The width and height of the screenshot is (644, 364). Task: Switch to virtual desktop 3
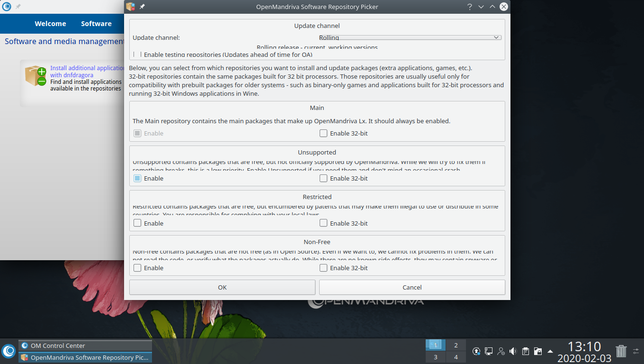(x=436, y=357)
